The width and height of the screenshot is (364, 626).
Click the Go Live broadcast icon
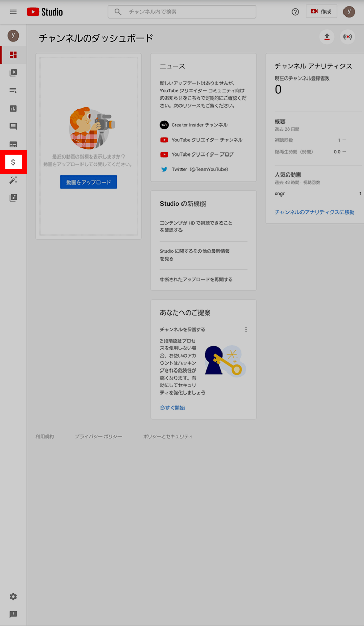[x=348, y=37]
